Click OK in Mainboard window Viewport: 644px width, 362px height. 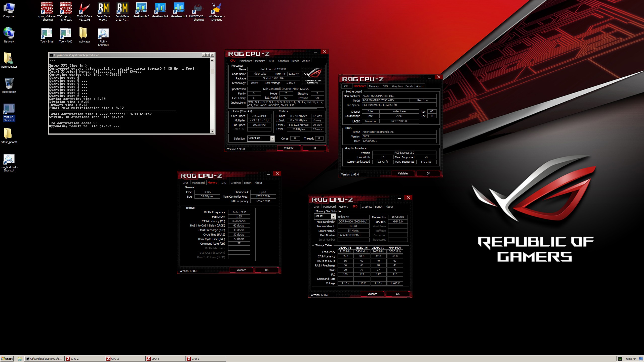pyautogui.click(x=428, y=173)
